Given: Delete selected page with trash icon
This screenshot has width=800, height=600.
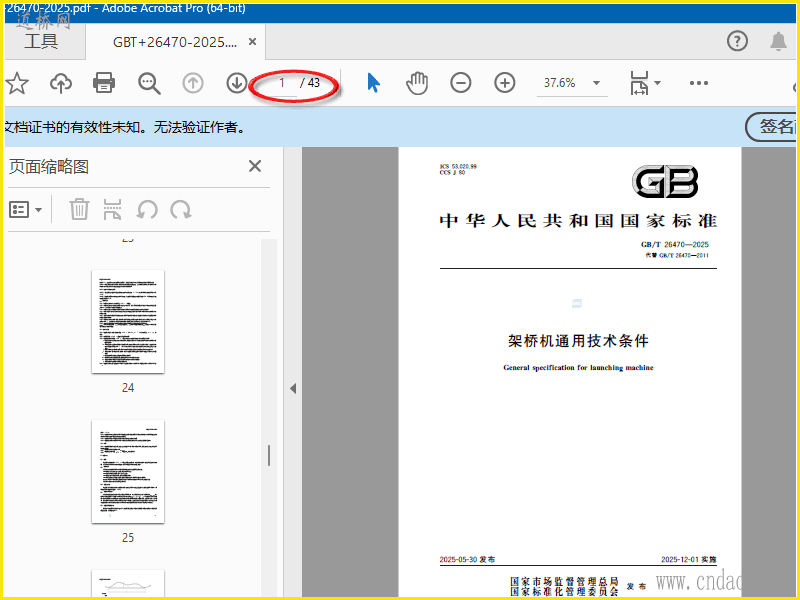Looking at the screenshot, I should tap(79, 209).
